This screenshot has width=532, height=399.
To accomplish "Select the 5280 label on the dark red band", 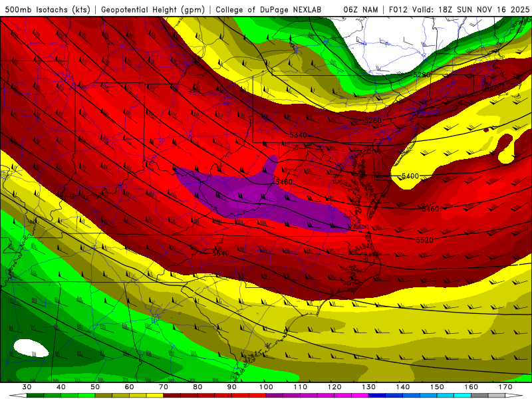I will click(373, 120).
